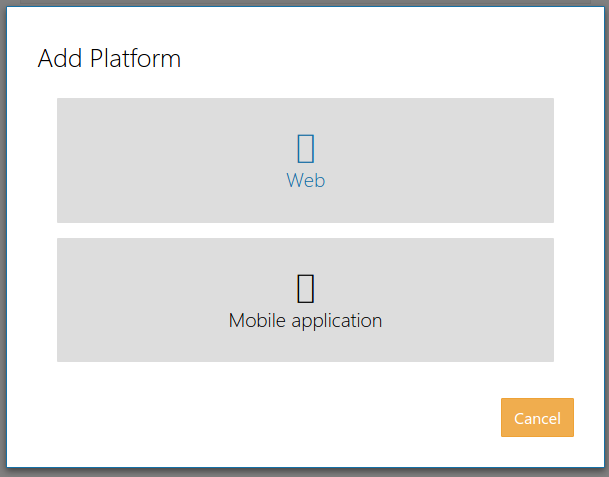The width and height of the screenshot is (609, 477).
Task: Dismiss the Add Platform dialog with Cancel
Action: pos(537,418)
